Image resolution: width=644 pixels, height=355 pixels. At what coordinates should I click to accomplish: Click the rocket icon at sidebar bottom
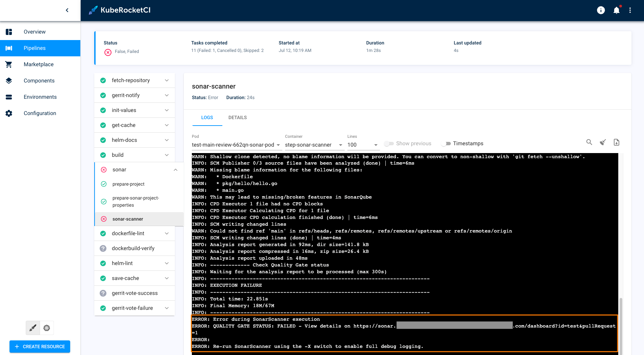33,328
